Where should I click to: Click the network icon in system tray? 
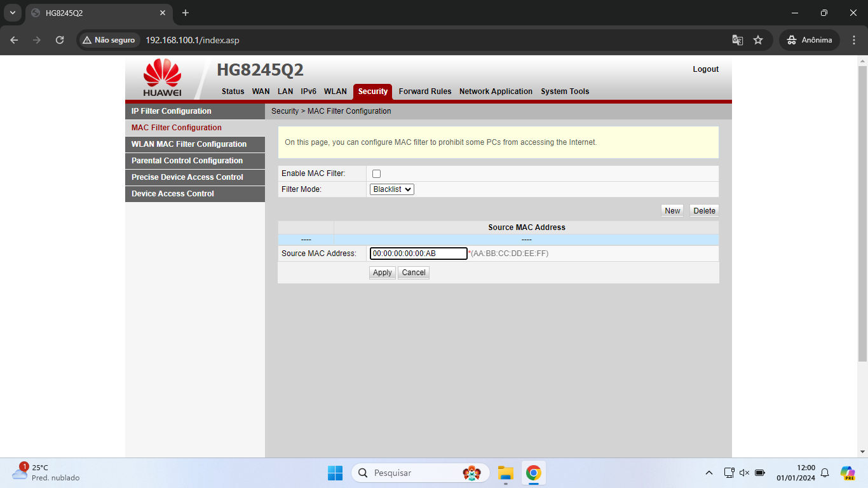(x=729, y=473)
